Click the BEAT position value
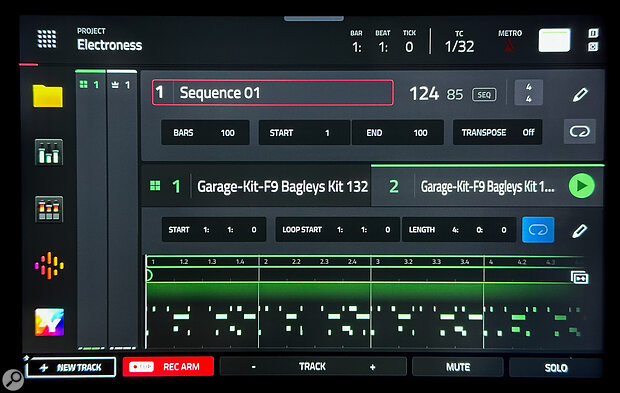This screenshot has width=620, height=393. [383, 47]
